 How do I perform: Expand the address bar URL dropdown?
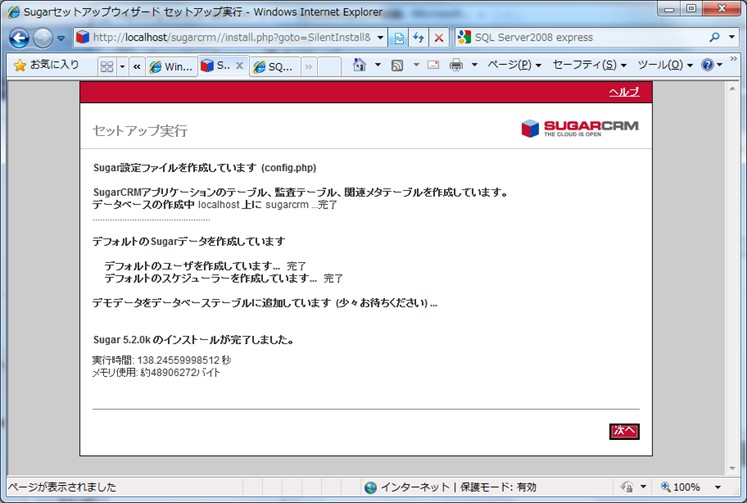tap(380, 37)
